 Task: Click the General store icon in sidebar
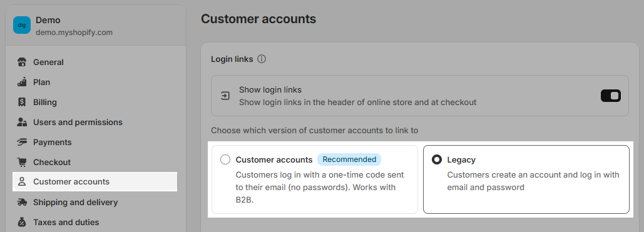[22, 62]
